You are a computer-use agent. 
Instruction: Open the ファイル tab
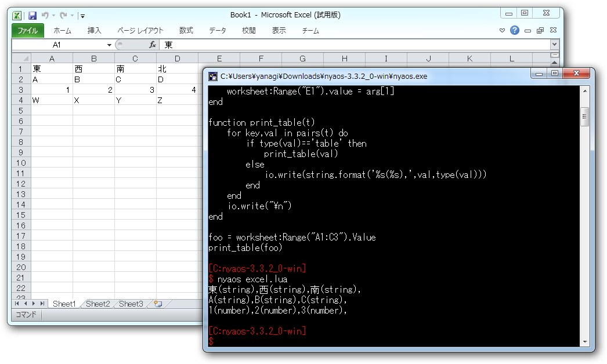[28, 31]
